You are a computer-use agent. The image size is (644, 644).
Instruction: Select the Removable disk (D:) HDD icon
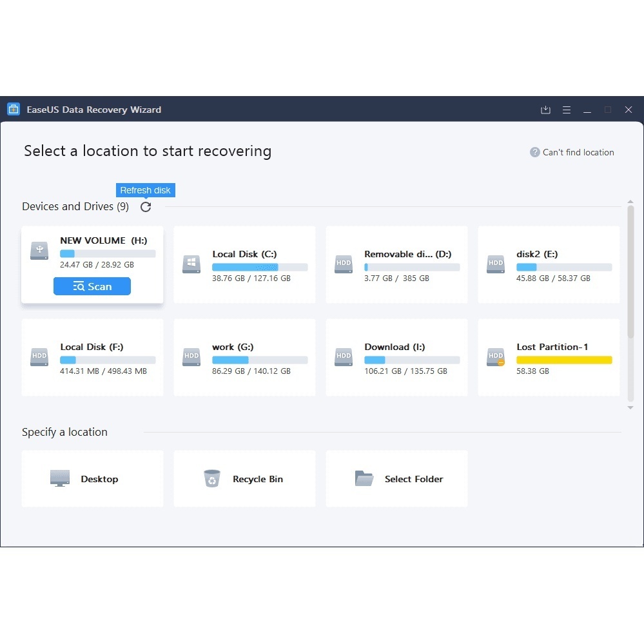click(344, 264)
